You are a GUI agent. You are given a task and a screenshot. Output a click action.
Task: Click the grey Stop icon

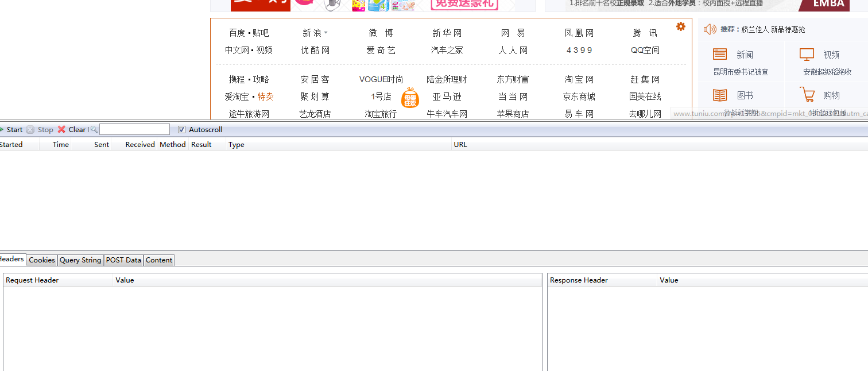click(30, 130)
